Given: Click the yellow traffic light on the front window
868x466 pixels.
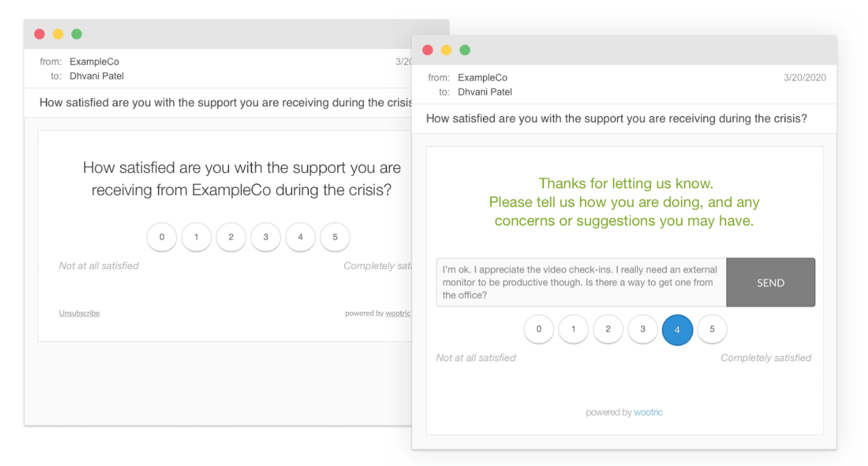Looking at the screenshot, I should (446, 49).
